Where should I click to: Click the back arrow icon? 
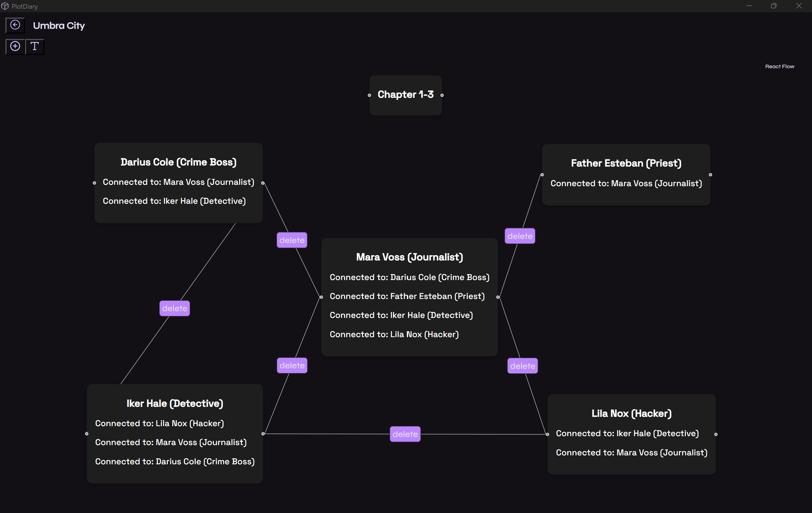(15, 25)
